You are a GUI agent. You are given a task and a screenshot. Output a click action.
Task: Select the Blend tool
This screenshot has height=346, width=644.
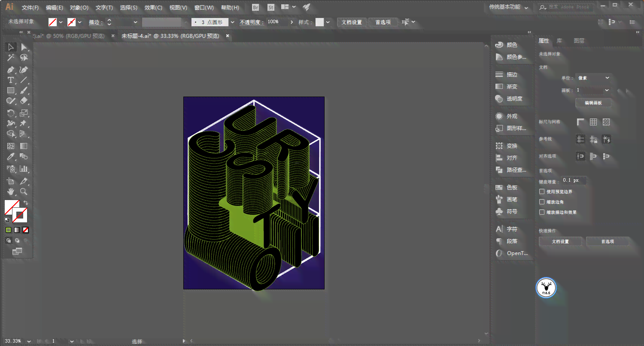coord(24,157)
